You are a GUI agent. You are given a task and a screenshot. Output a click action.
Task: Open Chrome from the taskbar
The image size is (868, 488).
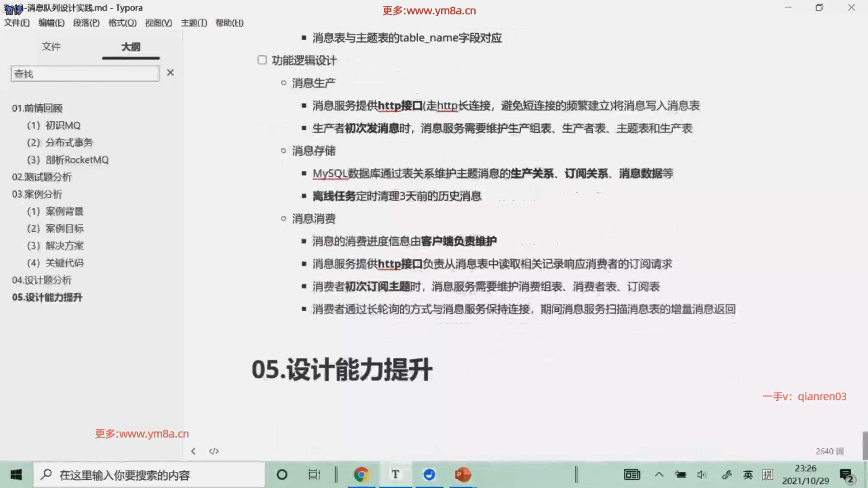tap(361, 474)
